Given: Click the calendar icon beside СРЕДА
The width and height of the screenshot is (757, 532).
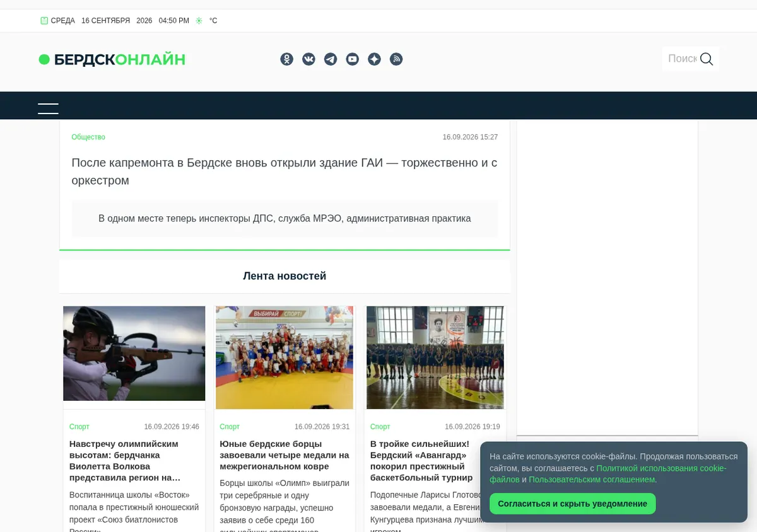Looking at the screenshot, I should tap(44, 21).
